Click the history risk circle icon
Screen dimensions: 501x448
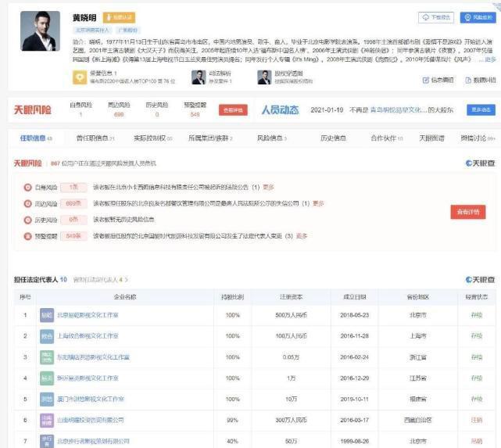click(x=28, y=220)
